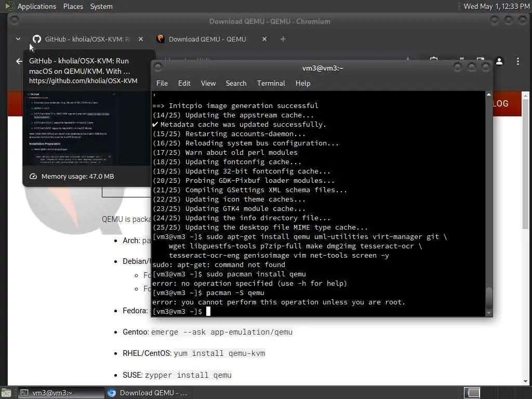This screenshot has height=399, width=532.
Task: Click the show desktop icon in taskbar
Action: tap(6, 393)
